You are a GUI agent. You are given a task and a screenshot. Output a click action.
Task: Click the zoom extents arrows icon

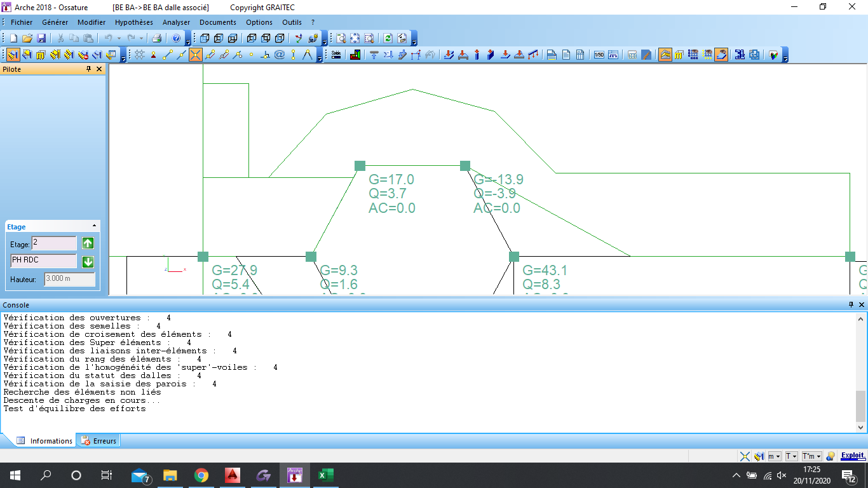(x=355, y=38)
